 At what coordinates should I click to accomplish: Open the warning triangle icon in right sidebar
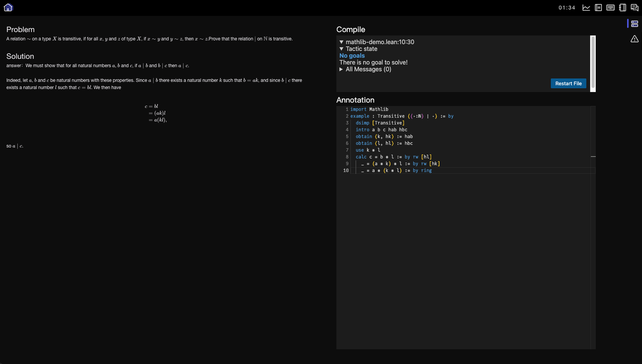pos(634,38)
